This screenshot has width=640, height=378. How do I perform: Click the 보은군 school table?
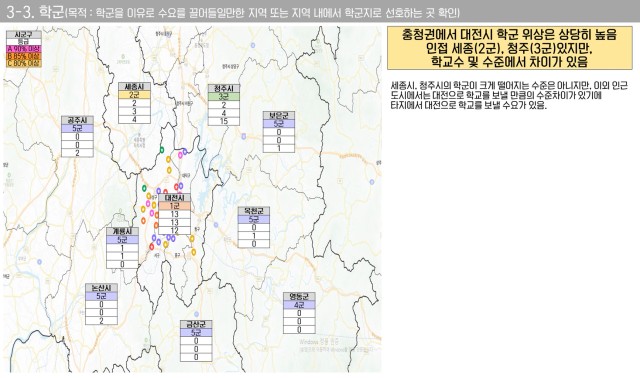pos(279,132)
